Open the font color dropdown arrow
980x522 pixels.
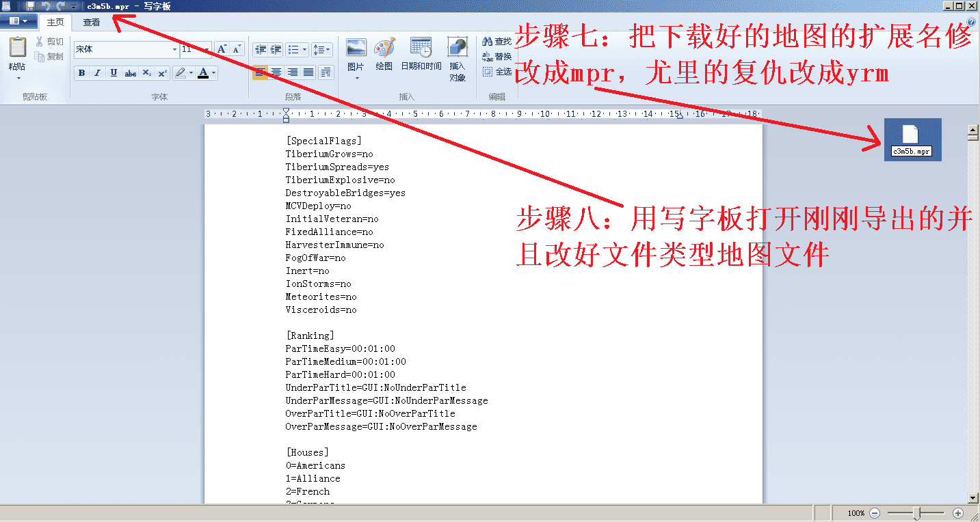[x=214, y=72]
